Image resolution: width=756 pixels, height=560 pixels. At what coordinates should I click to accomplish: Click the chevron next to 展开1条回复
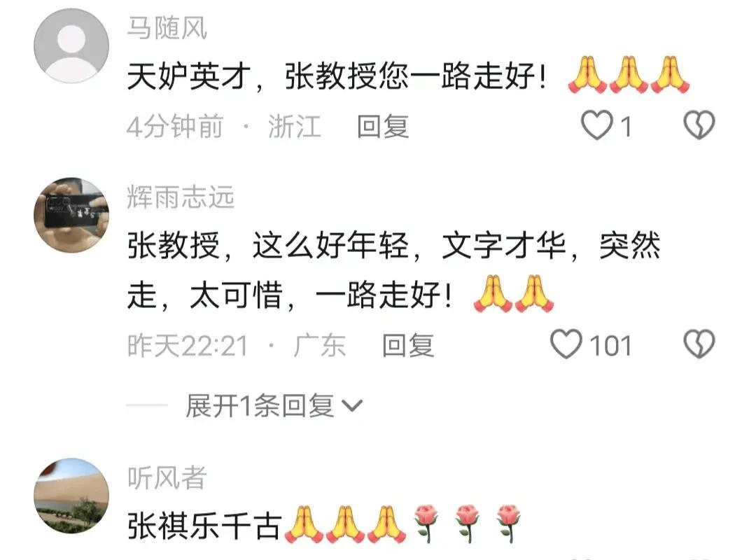click(x=352, y=406)
